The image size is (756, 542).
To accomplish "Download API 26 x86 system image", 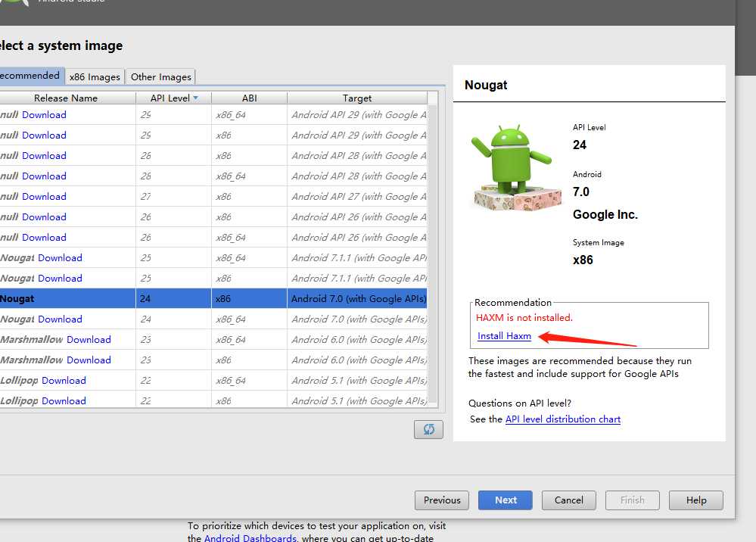I will coord(44,217).
